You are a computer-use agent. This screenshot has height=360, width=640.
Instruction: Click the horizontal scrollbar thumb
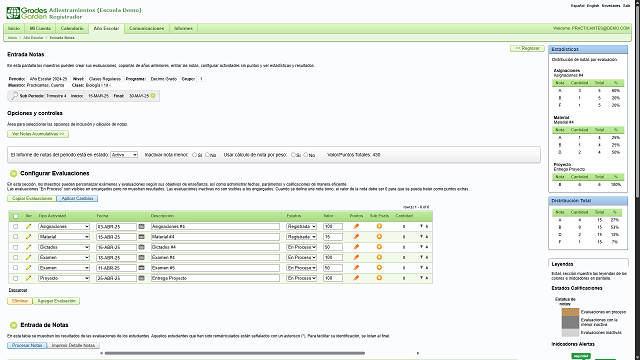(235, 353)
